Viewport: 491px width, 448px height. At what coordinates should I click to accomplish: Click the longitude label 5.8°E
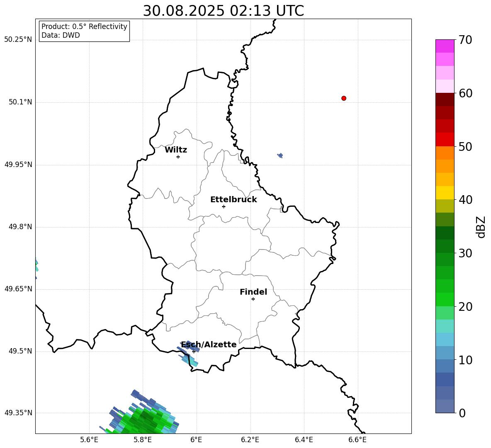coord(143,440)
